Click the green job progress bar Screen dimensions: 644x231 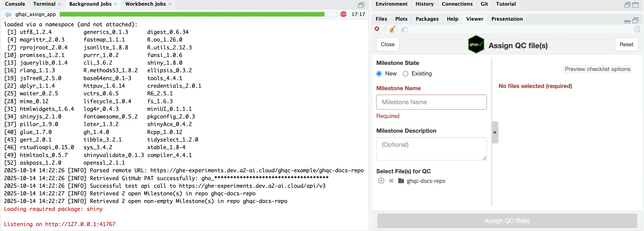192,14
